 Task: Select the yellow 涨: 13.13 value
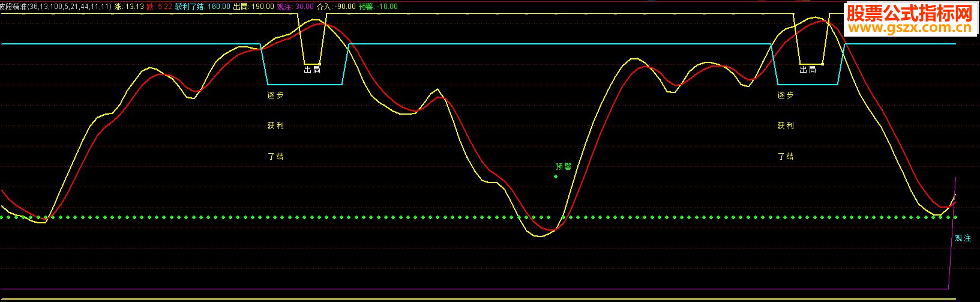coord(129,7)
